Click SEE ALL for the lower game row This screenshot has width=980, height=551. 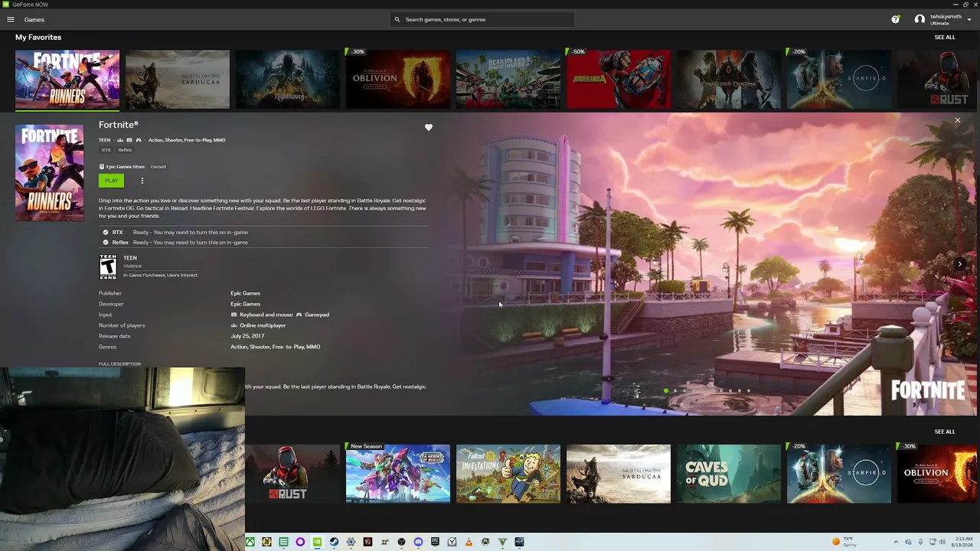[945, 432]
